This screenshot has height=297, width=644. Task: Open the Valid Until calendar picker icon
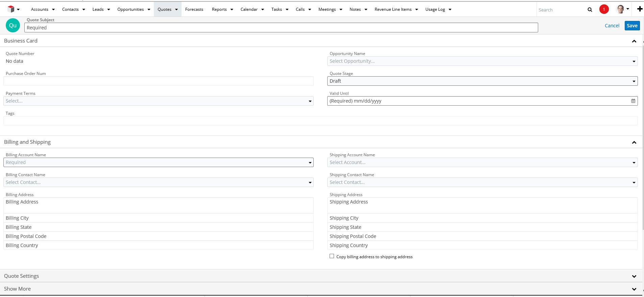tap(633, 101)
